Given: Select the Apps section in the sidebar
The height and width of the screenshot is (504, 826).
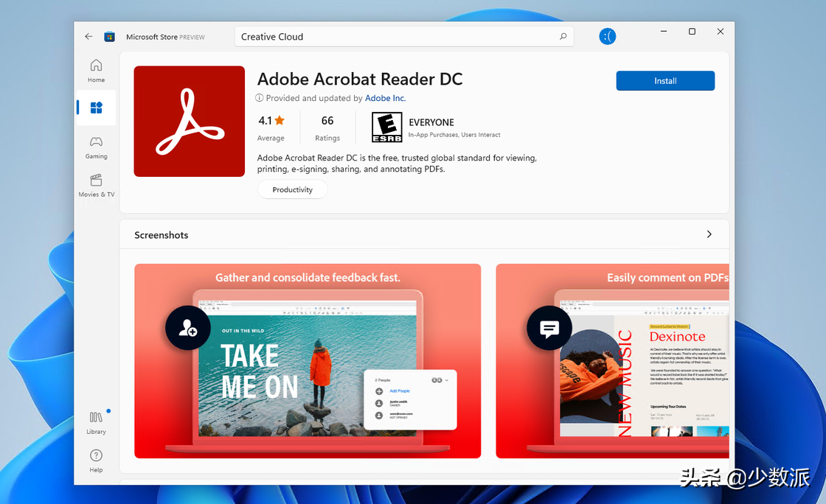Looking at the screenshot, I should [x=96, y=108].
